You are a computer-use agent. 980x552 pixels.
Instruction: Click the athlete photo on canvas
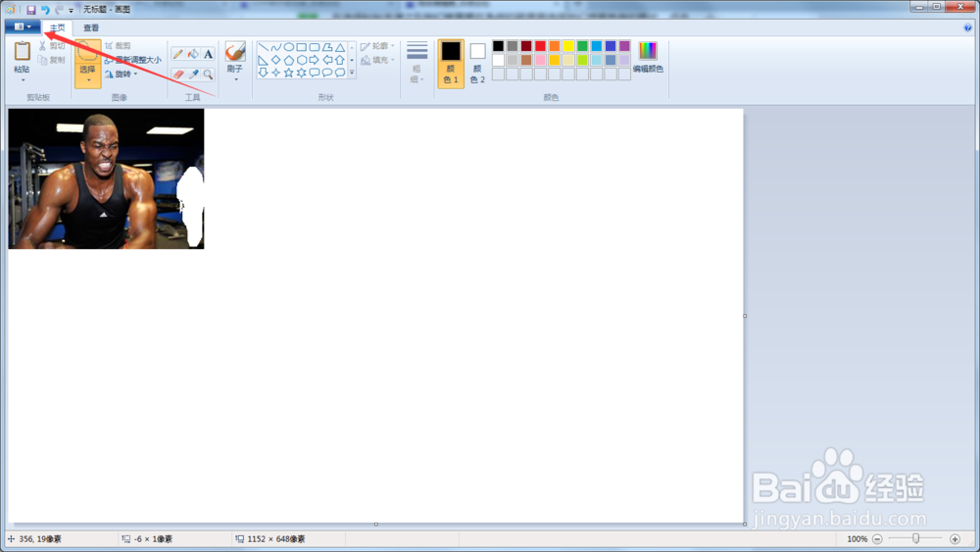tap(106, 178)
